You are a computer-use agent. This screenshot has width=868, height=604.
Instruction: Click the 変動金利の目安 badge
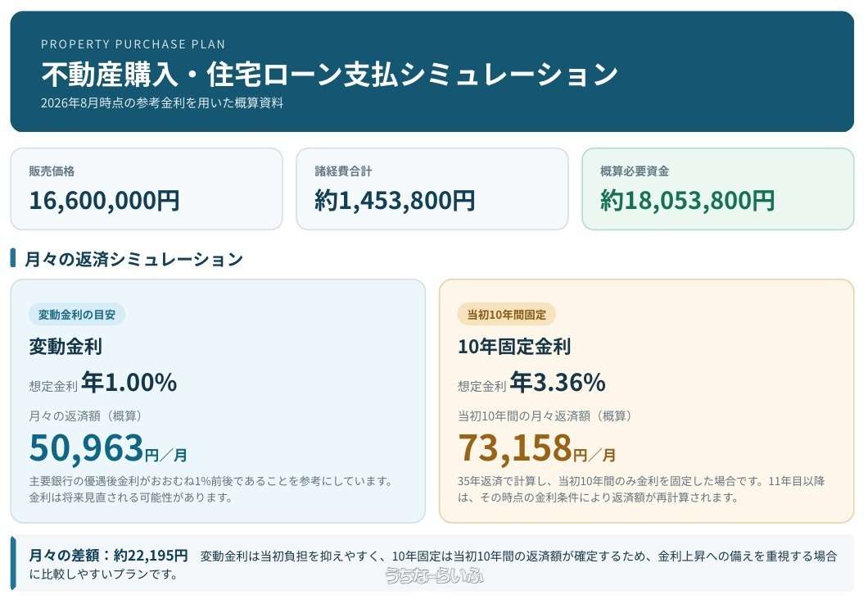[77, 315]
